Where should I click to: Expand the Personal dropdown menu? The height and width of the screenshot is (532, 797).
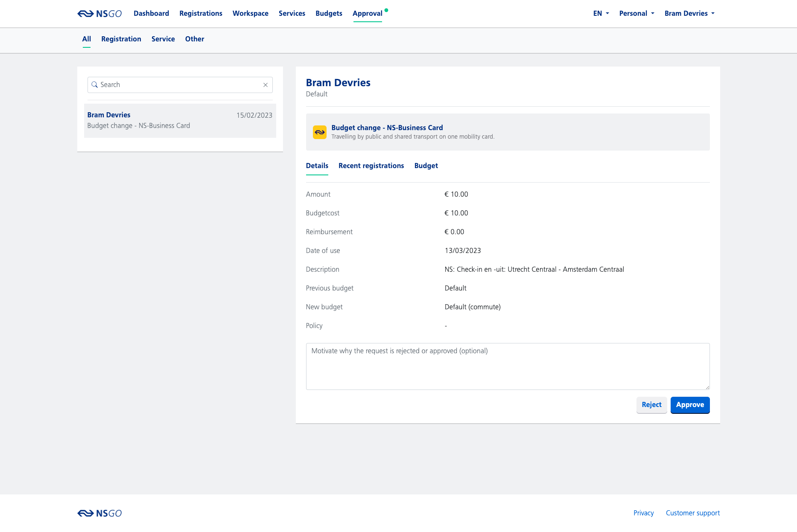pyautogui.click(x=636, y=13)
